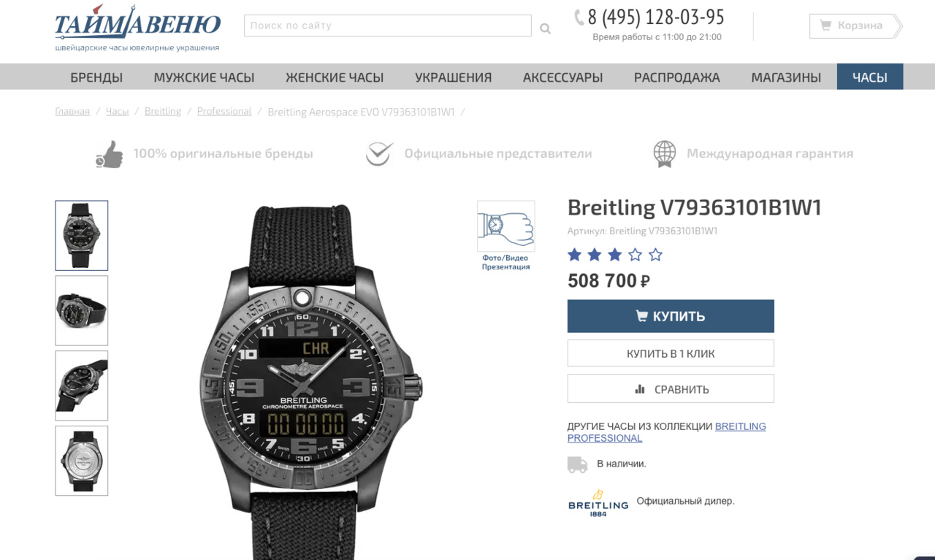Open the Корзина shopping cart

point(855,26)
